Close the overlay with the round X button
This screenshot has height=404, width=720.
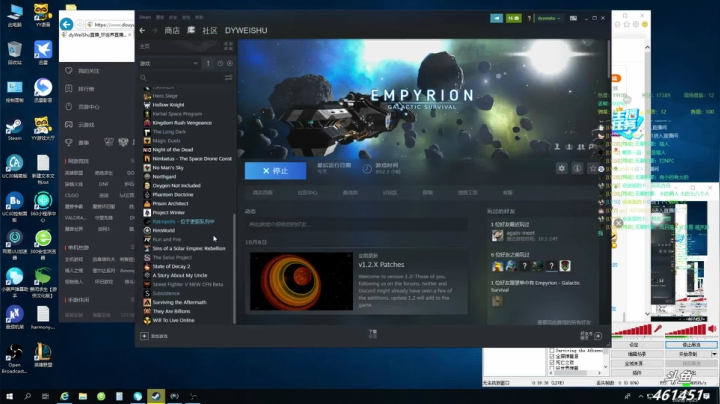[619, 223]
